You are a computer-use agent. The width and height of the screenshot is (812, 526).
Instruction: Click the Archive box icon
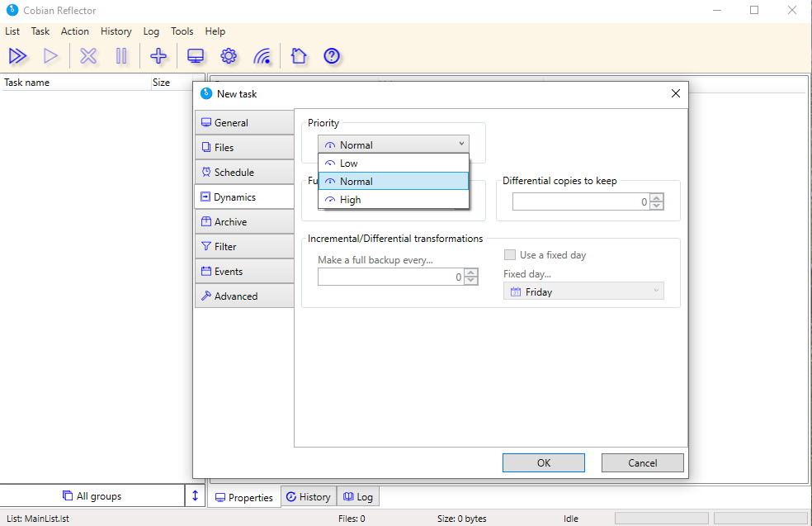click(x=206, y=221)
